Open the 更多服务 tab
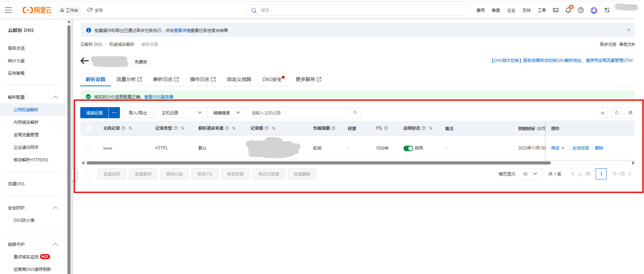 pyautogui.click(x=308, y=79)
